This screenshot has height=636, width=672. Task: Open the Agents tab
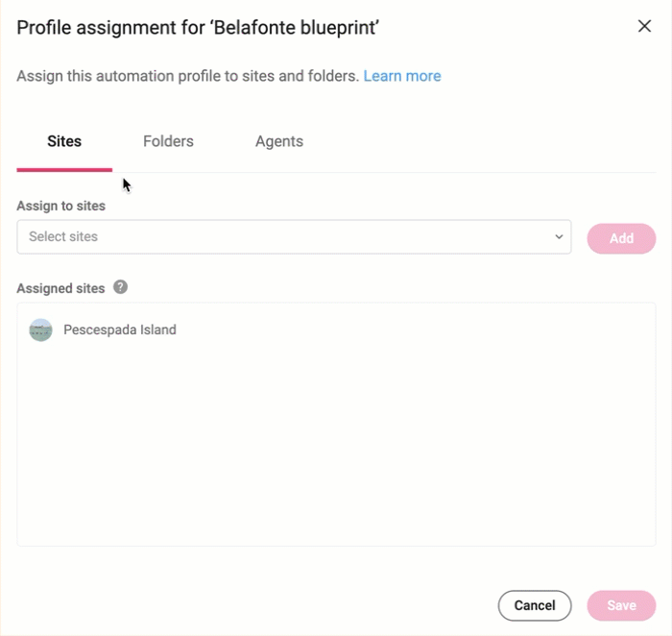click(279, 141)
